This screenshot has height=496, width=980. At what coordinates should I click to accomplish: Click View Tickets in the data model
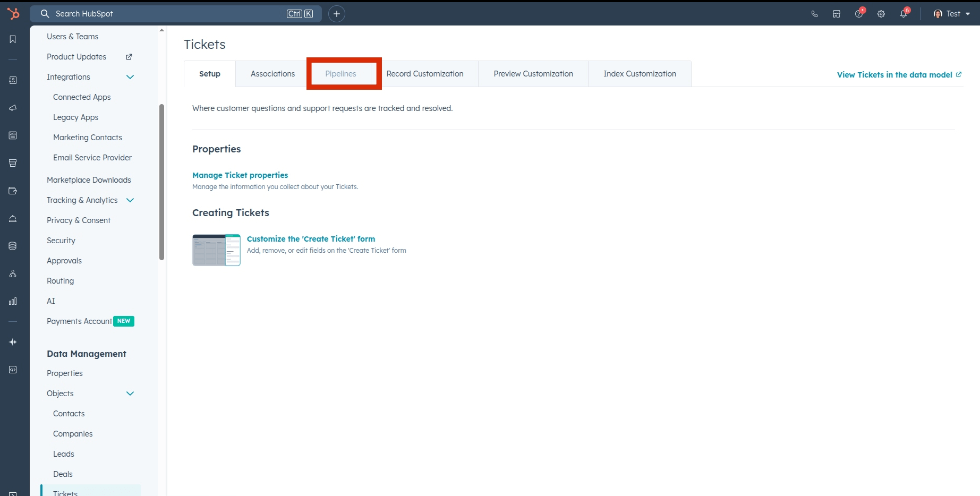coord(894,74)
